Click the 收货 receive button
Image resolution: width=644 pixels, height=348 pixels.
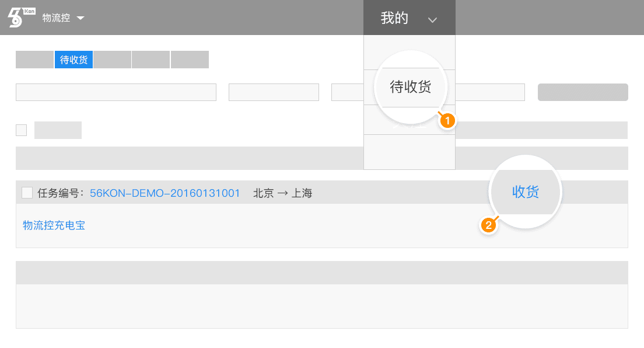coord(526,192)
